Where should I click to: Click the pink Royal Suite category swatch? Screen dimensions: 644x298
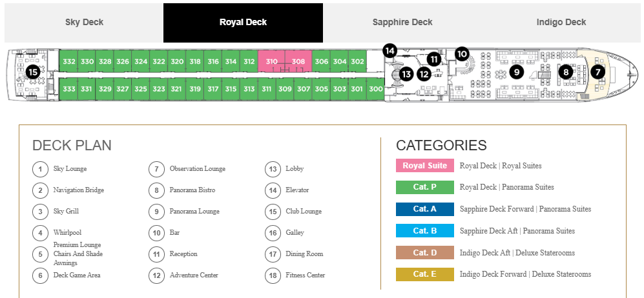(424, 166)
